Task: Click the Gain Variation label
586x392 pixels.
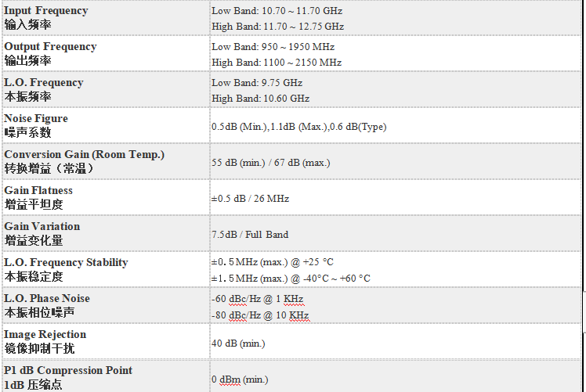Action: [x=42, y=226]
